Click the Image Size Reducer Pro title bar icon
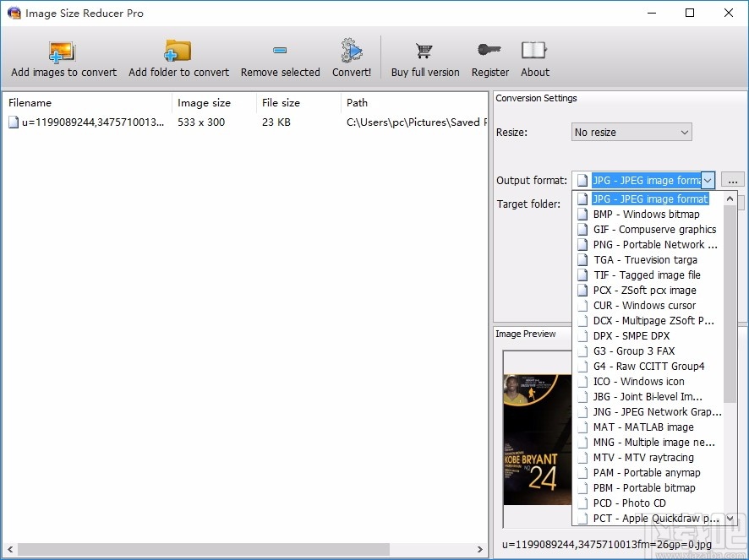The height and width of the screenshot is (560, 749). 14,13
